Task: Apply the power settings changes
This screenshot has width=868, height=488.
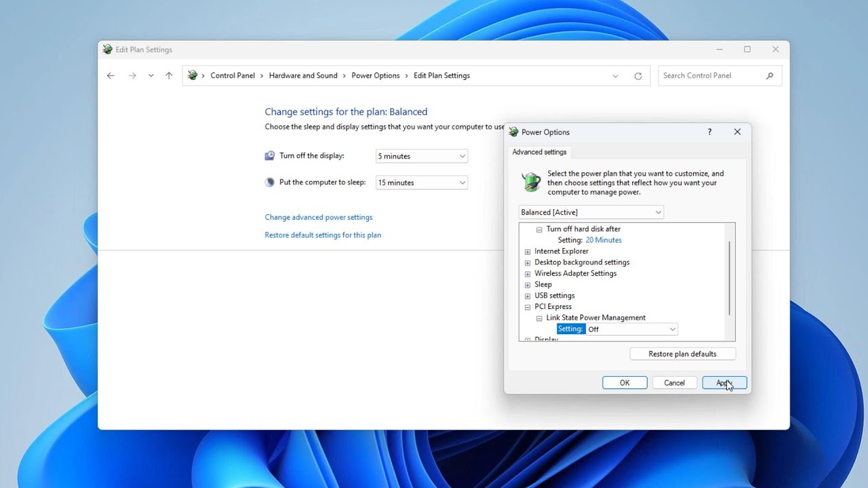Action: pos(724,383)
